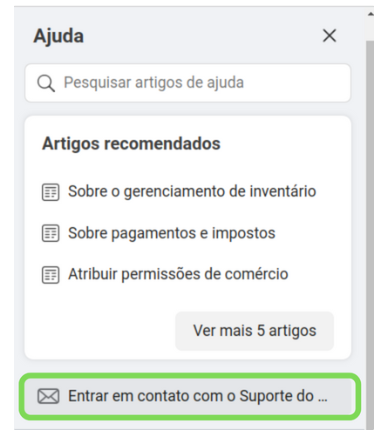Open Sobre pagamentos e impostos article

point(172,233)
